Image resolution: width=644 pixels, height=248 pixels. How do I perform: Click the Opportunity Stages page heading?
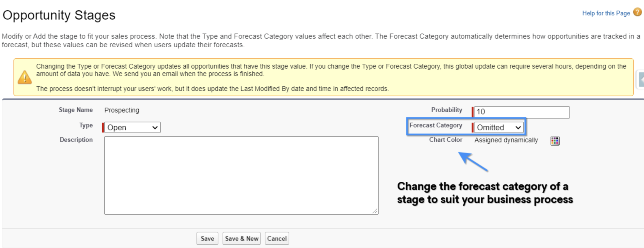point(59,15)
